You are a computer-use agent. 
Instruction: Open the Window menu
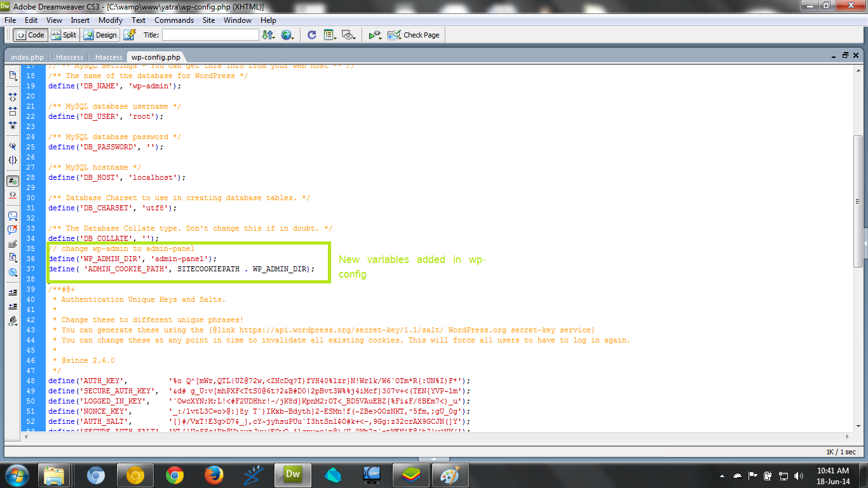coord(238,20)
